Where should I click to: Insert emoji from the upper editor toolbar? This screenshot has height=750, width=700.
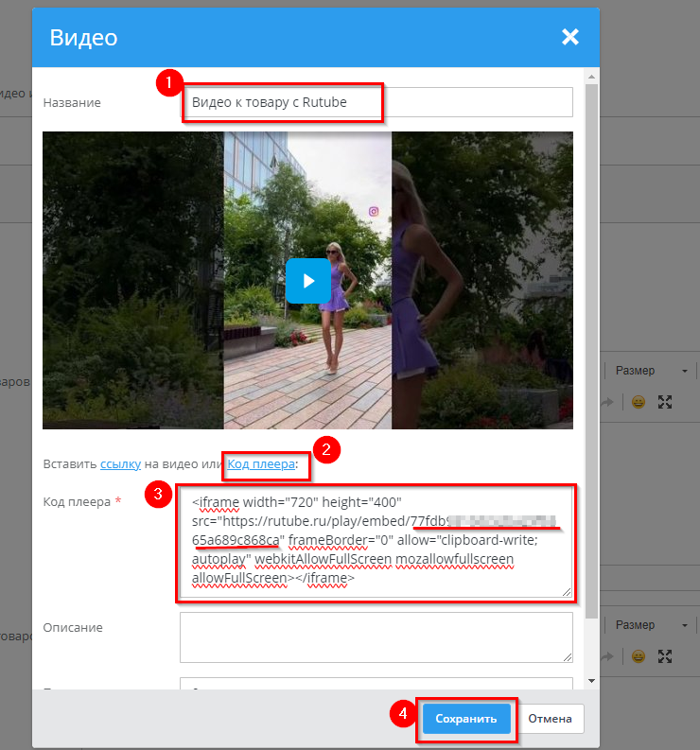[639, 402]
